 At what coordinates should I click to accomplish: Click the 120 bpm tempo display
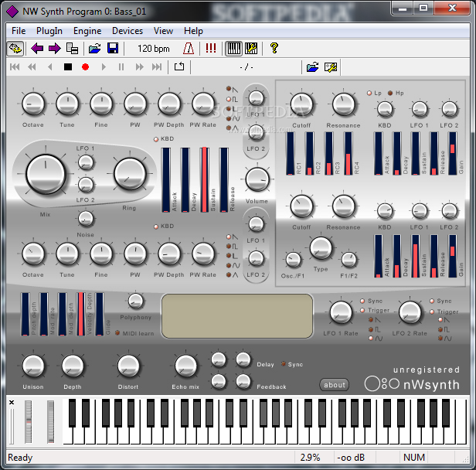point(154,49)
